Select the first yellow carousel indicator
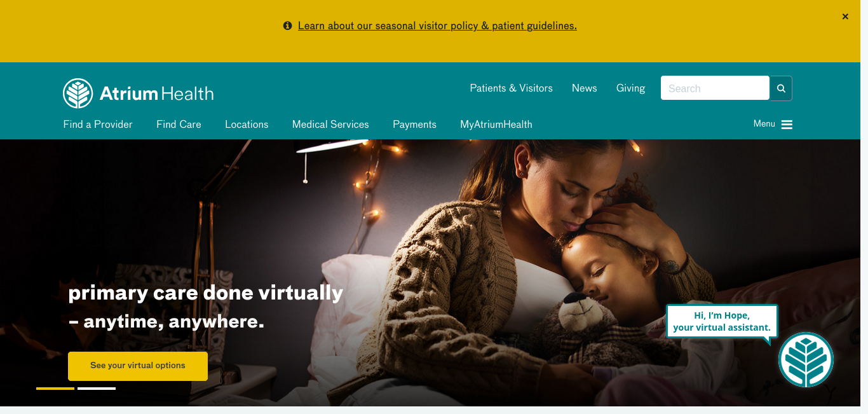The width and height of the screenshot is (868, 414). click(x=55, y=388)
